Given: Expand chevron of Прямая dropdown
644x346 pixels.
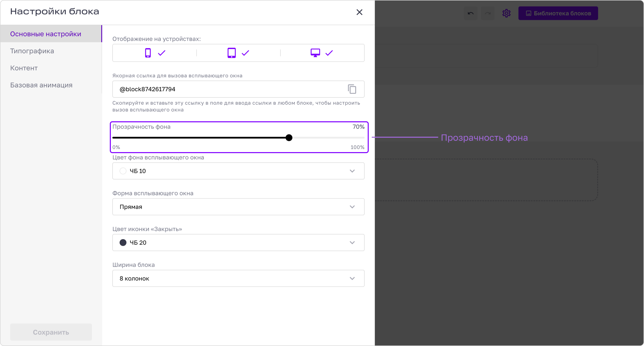Looking at the screenshot, I should pyautogui.click(x=352, y=207).
